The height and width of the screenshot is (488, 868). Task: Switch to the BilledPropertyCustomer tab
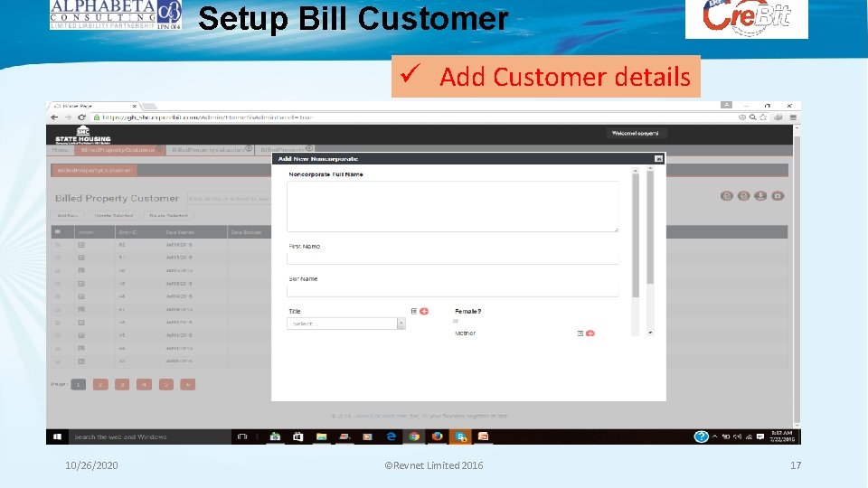coord(118,150)
